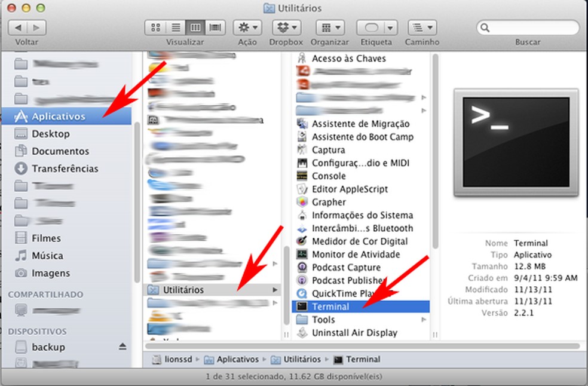Switch to icon view mode

(155, 27)
